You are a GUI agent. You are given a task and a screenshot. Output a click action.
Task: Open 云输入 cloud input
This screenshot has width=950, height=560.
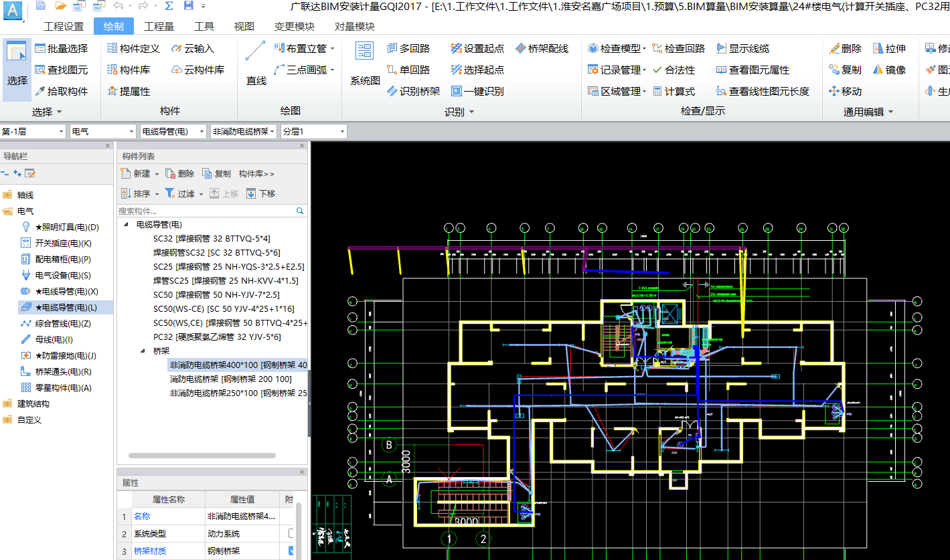point(193,48)
